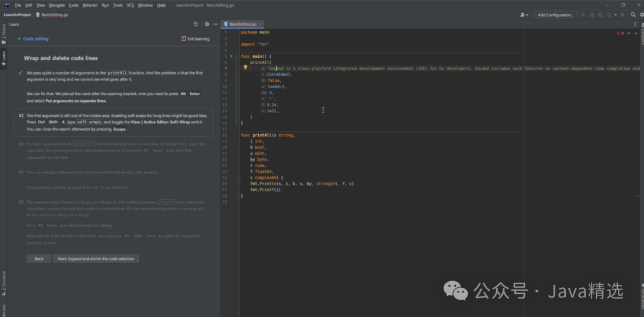Click the green run gutter icon beside main
Screen dimensions: 644x317
pyautogui.click(x=231, y=56)
